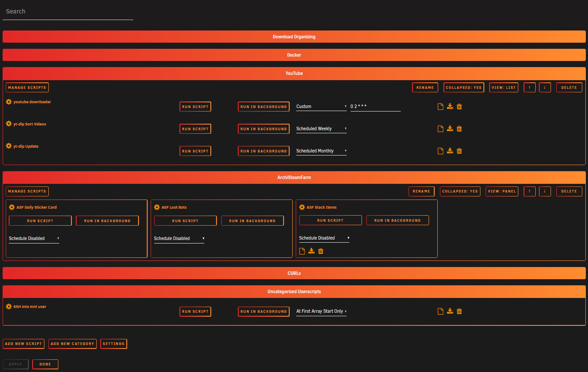
Task: Run ASF Stack Items in background
Action: tap(397, 220)
